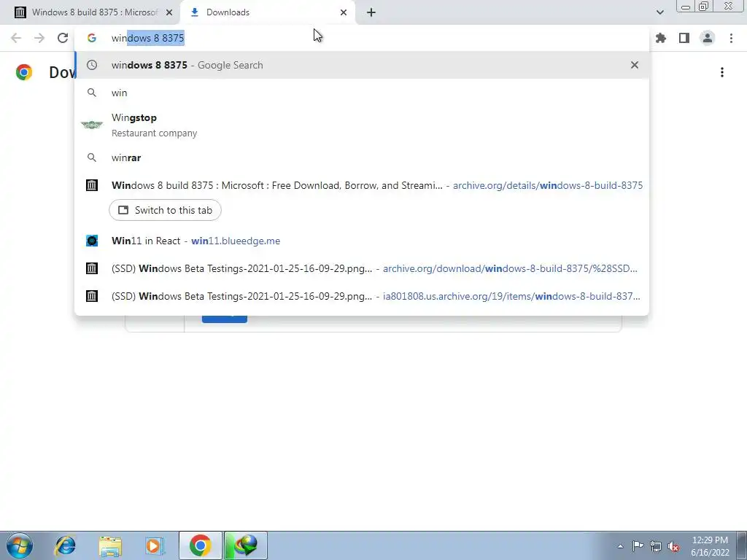Choose the 'win' search suggestion

pyautogui.click(x=362, y=93)
